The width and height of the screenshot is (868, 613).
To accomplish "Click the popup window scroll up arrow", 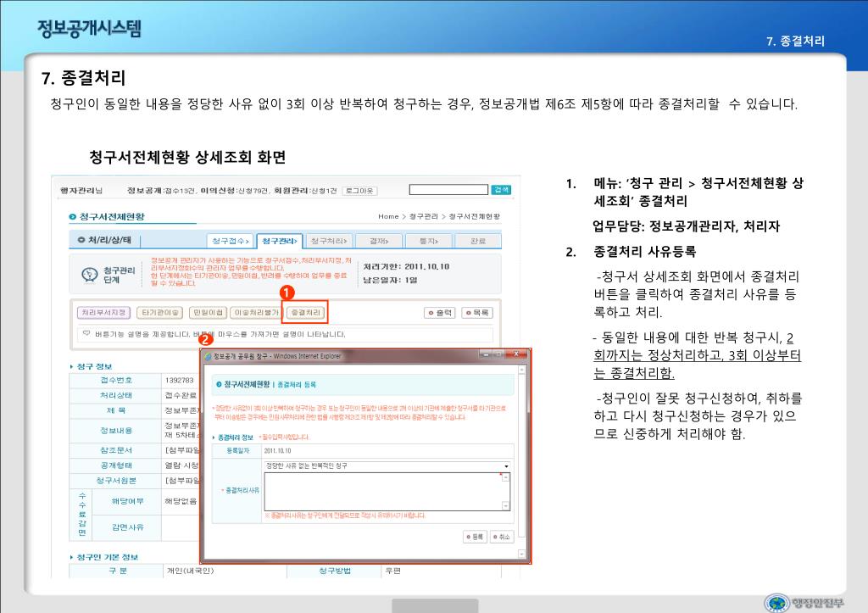I will (521, 369).
